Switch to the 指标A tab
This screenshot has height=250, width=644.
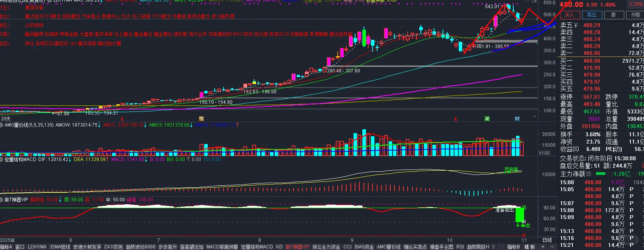click(6, 247)
